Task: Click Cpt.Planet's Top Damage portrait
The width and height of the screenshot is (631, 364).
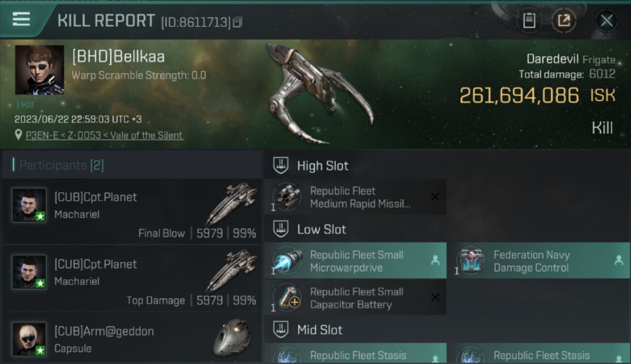Action: click(x=29, y=272)
